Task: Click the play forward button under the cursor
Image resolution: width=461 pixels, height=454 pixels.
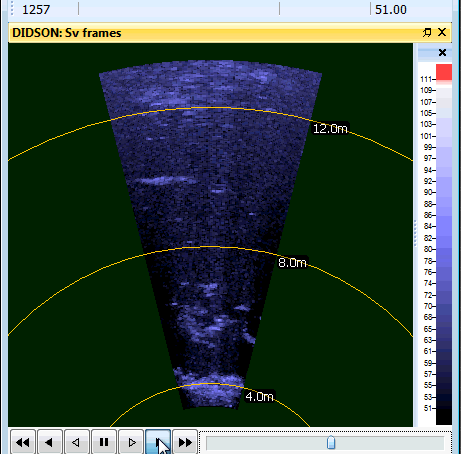Action: (x=158, y=442)
